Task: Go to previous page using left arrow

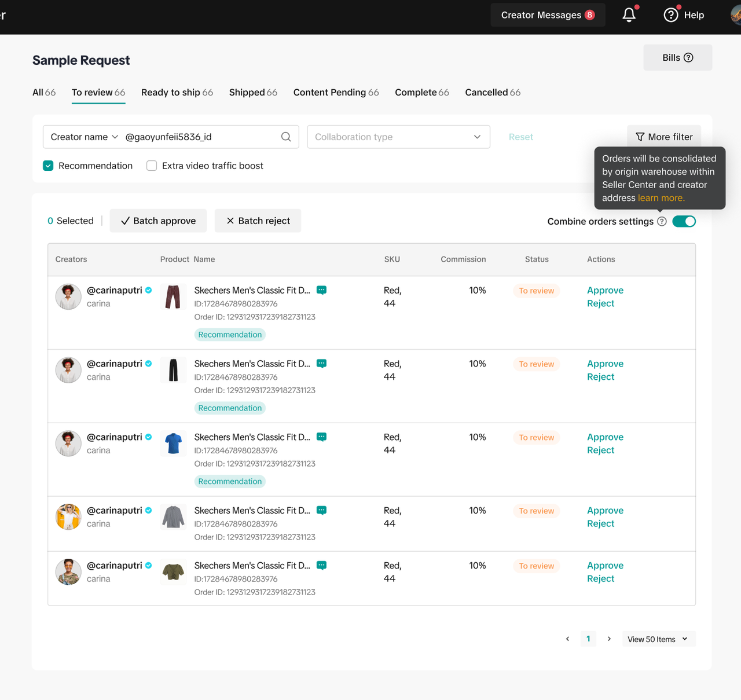Action: click(x=567, y=639)
